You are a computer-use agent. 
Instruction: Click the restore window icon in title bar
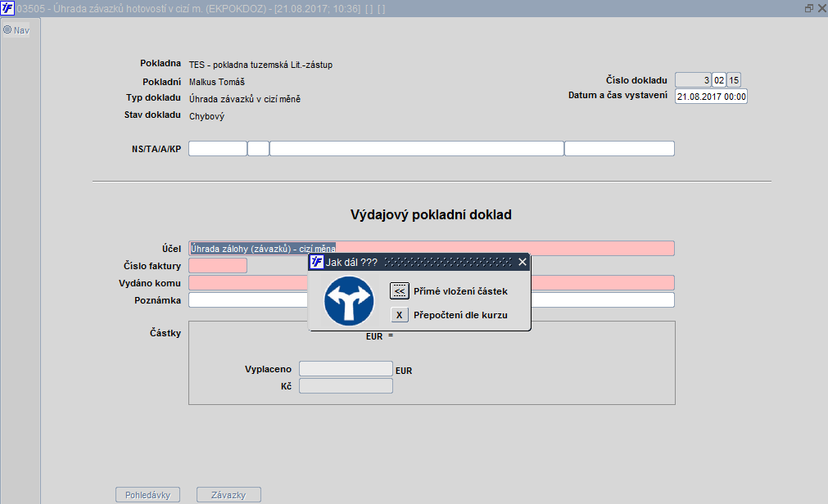[x=809, y=8]
